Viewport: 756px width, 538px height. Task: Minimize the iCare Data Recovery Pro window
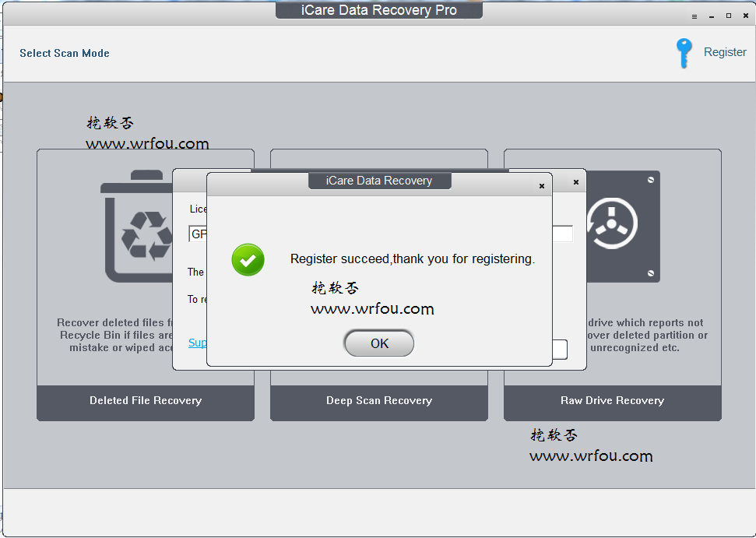711,16
